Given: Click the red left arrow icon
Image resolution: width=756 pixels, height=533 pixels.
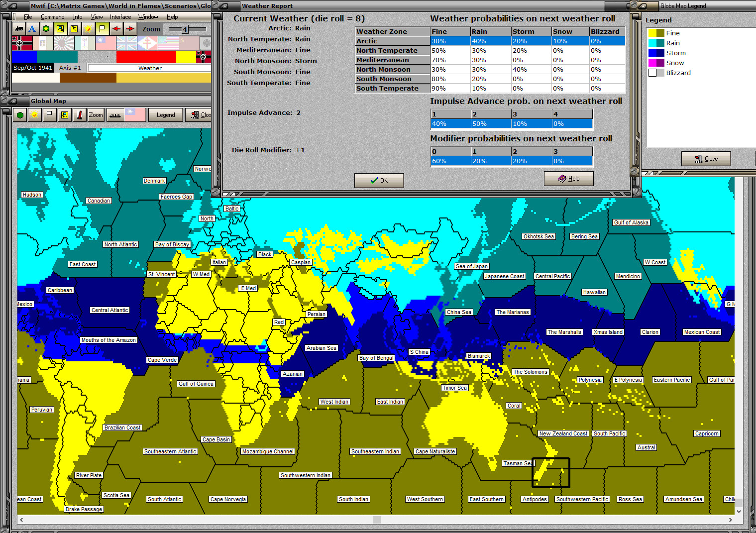Looking at the screenshot, I should pos(116,29).
